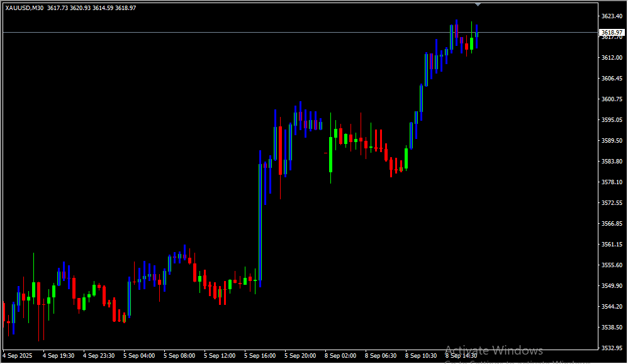This screenshot has width=628, height=364.
Task: Click the 3623.40 price scale label
Action: coord(612,16)
